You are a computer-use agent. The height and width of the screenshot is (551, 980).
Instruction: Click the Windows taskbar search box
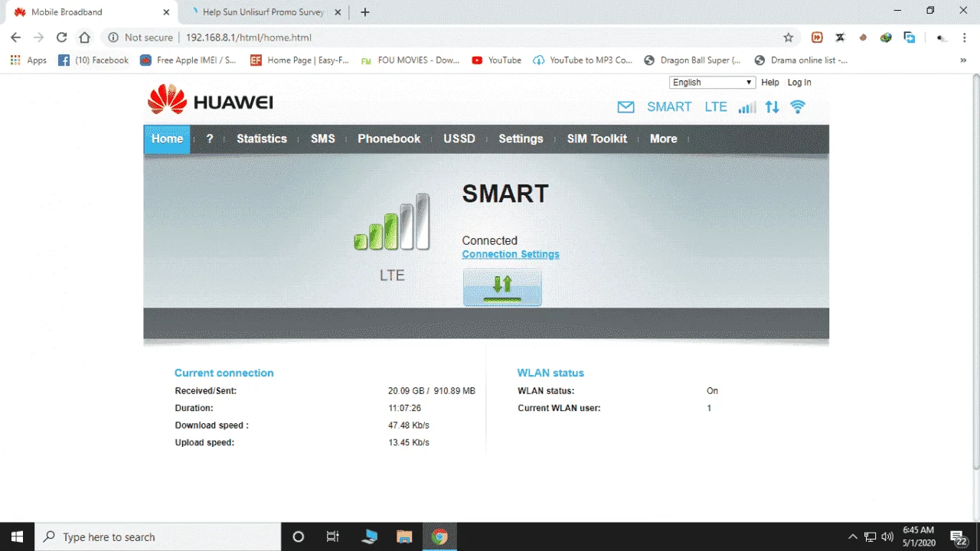tap(158, 536)
